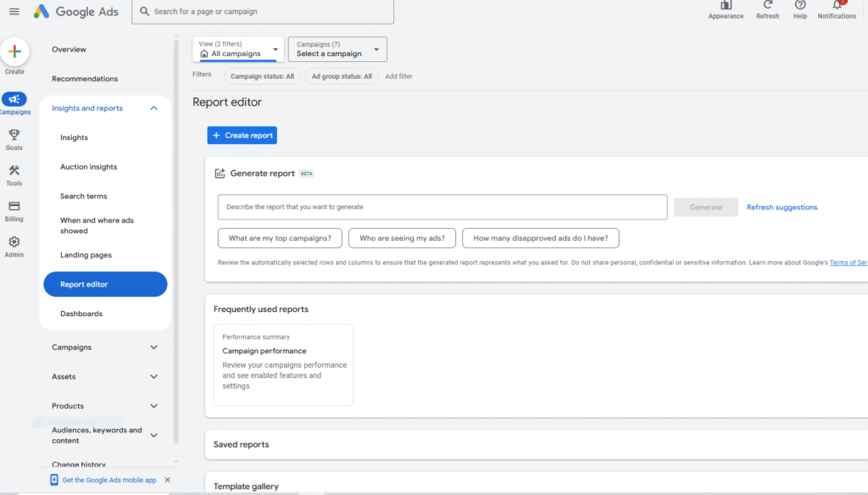Open the Tools wrench icon
Image resolution: width=868 pixels, height=495 pixels.
14,170
